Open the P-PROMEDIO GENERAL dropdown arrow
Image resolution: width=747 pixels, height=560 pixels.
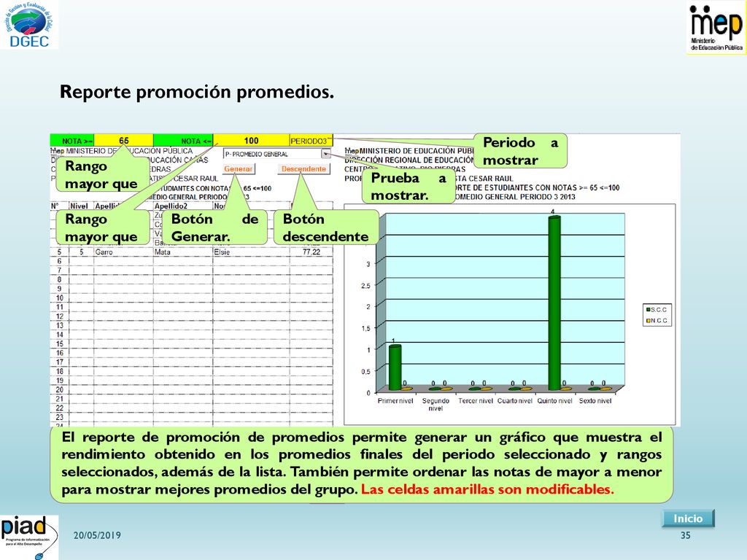click(x=326, y=154)
